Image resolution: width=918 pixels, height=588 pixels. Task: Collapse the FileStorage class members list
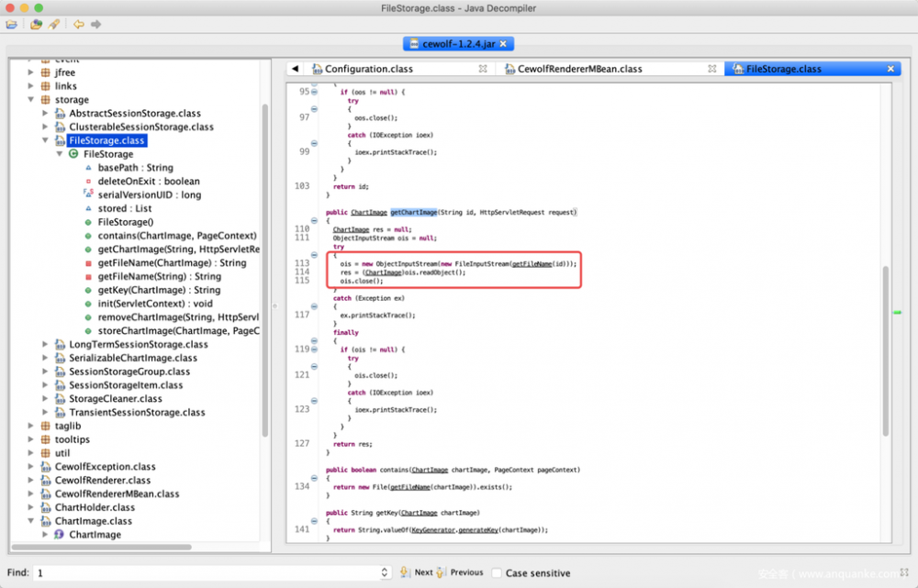[59, 153]
